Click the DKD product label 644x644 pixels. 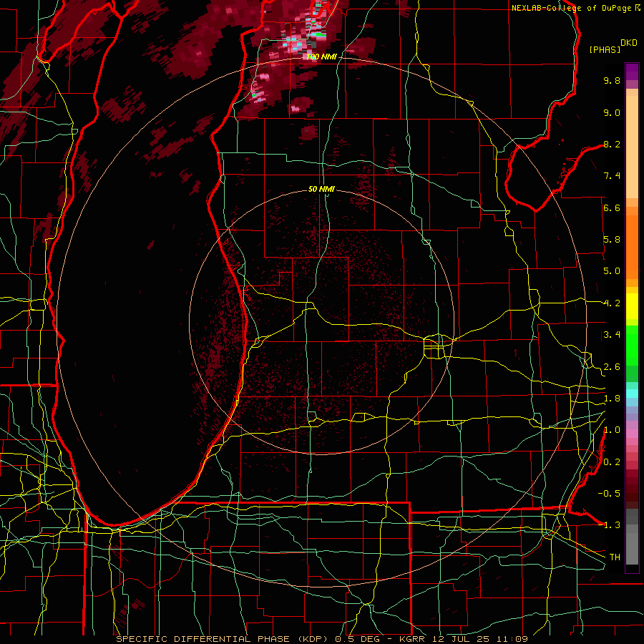(628, 43)
